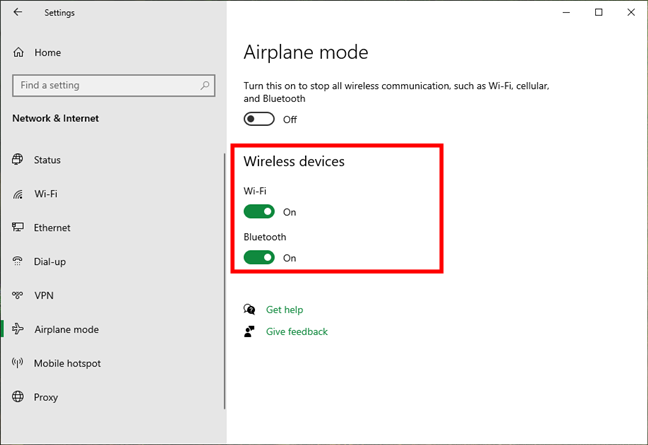Click the Off label beside Airplane toggle
The height and width of the screenshot is (445, 648).
tap(290, 119)
